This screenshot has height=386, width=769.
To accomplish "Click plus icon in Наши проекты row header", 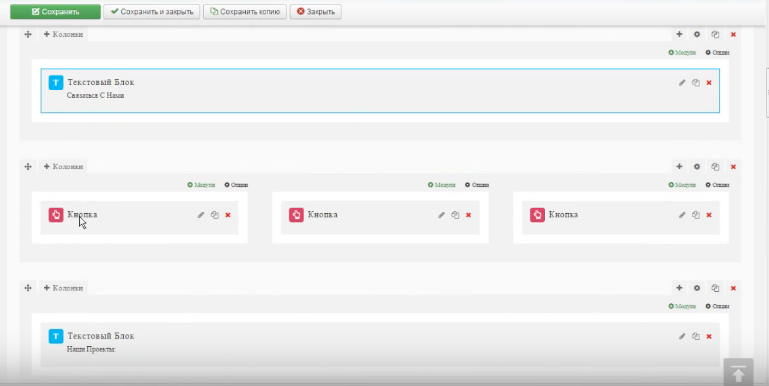I will point(679,288).
